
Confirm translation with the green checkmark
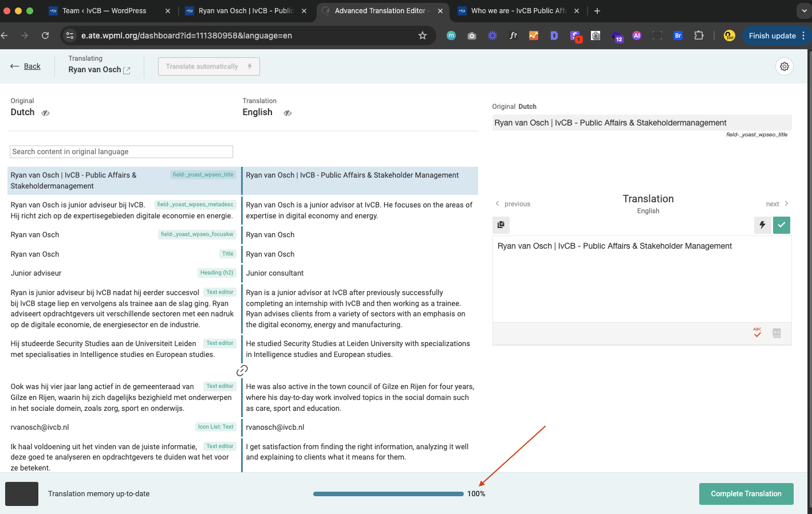(781, 225)
